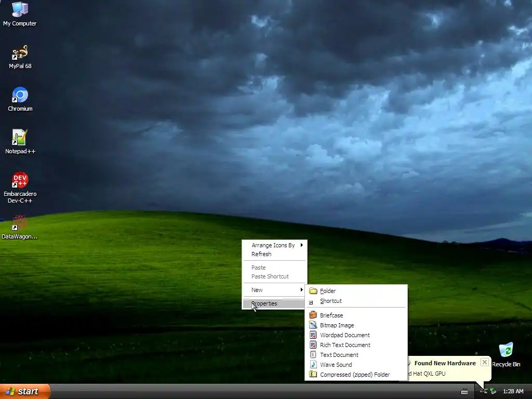Click the network hardware tray icon
532x399 pixels.
click(x=484, y=391)
